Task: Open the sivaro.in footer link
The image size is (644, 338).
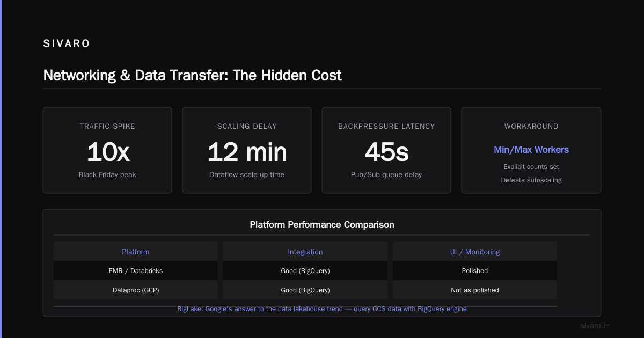Action: coord(595,326)
